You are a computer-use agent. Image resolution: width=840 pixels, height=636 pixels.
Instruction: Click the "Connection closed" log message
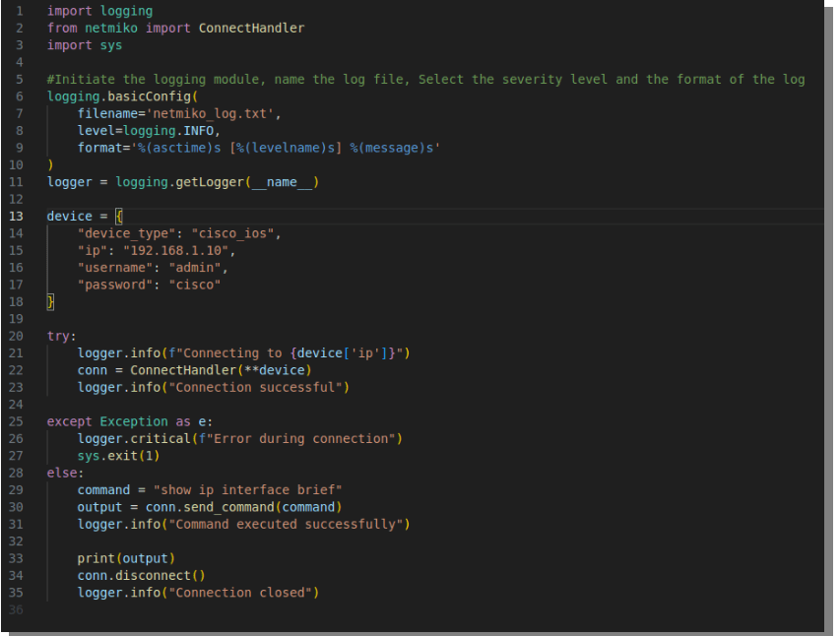[243, 593]
